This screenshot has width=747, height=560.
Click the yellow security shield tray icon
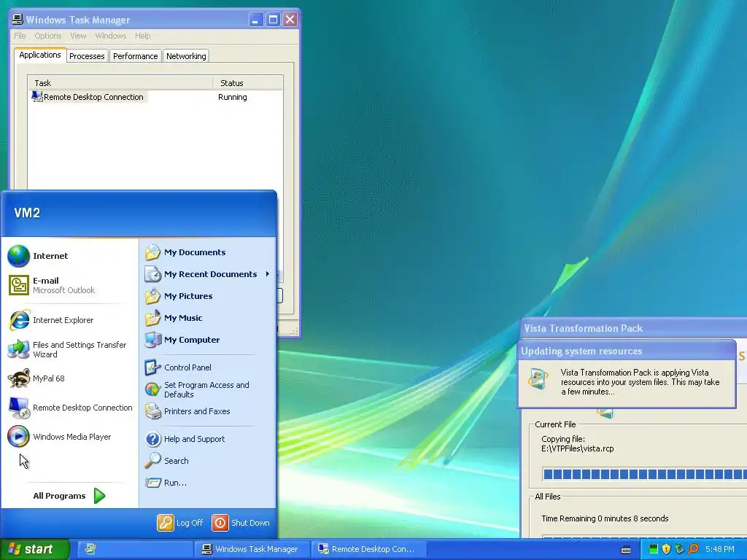666,549
